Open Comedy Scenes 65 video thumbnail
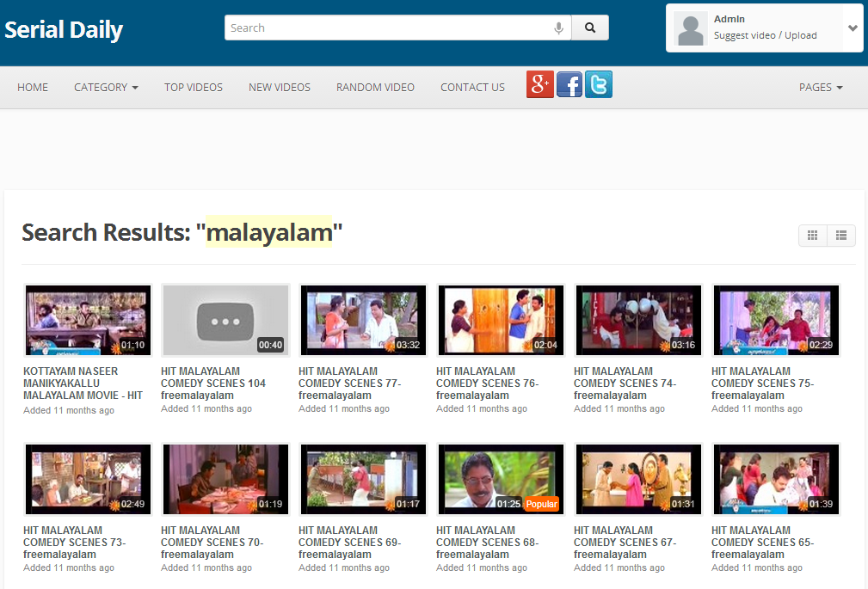Image resolution: width=868 pixels, height=589 pixels. tap(776, 479)
